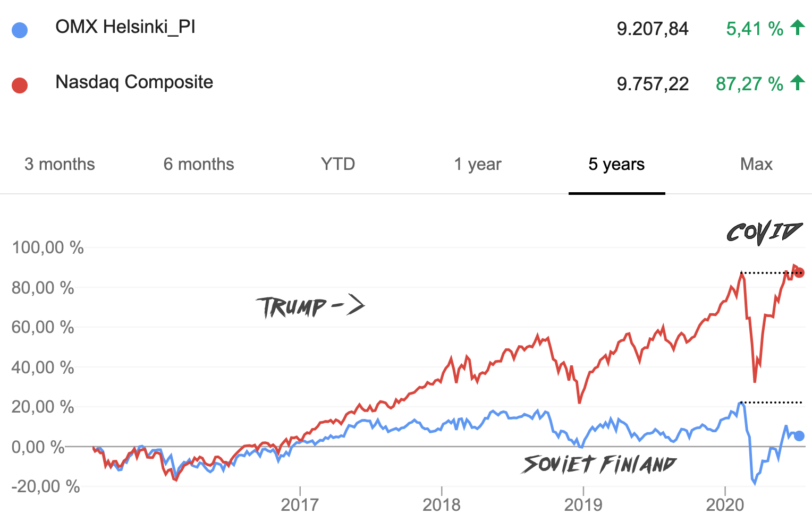
Task: Open the OMX Helsinki_PI index name
Action: (125, 27)
